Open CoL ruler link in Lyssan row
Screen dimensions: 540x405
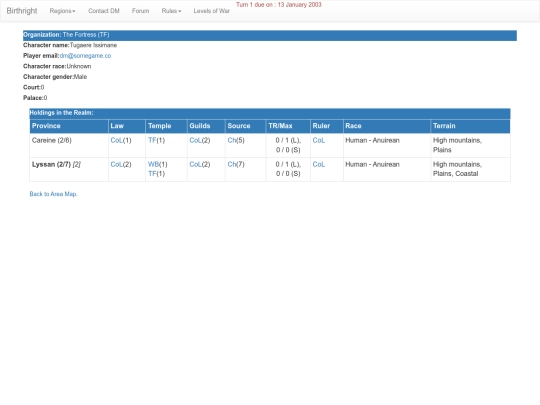click(x=319, y=165)
